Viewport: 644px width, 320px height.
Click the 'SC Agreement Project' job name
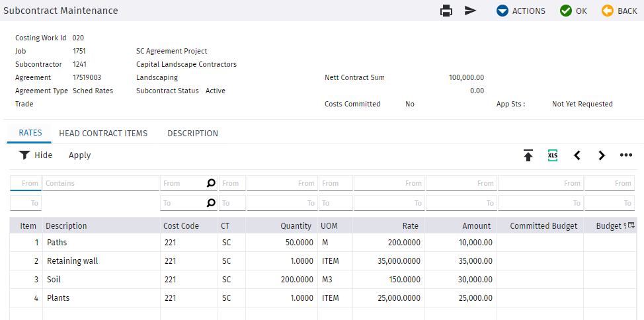point(172,51)
